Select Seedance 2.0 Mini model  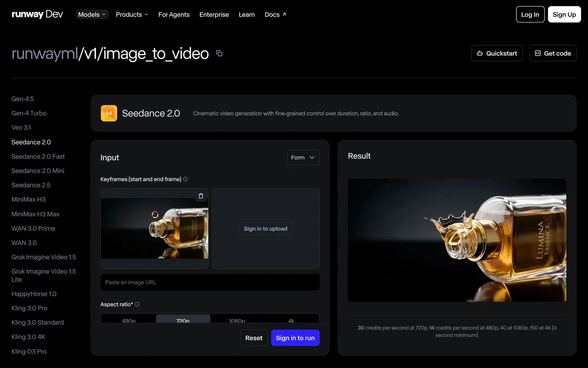click(37, 171)
